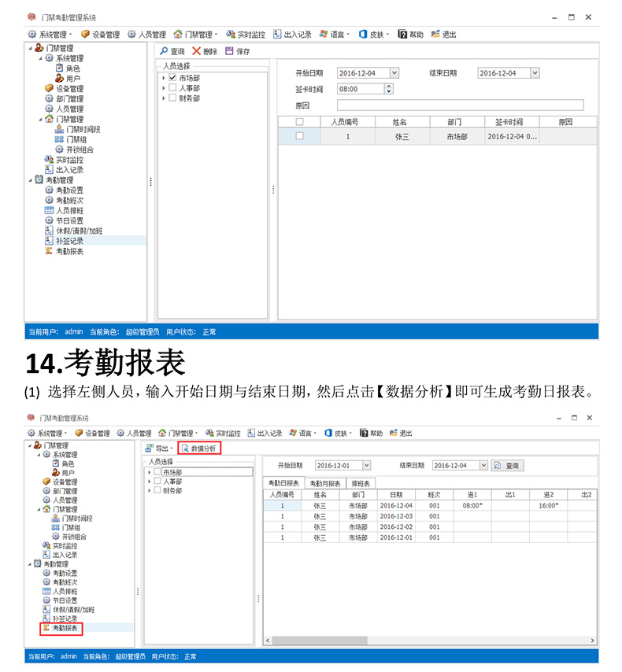Switch to the 排班表 tab

pyautogui.click(x=361, y=483)
